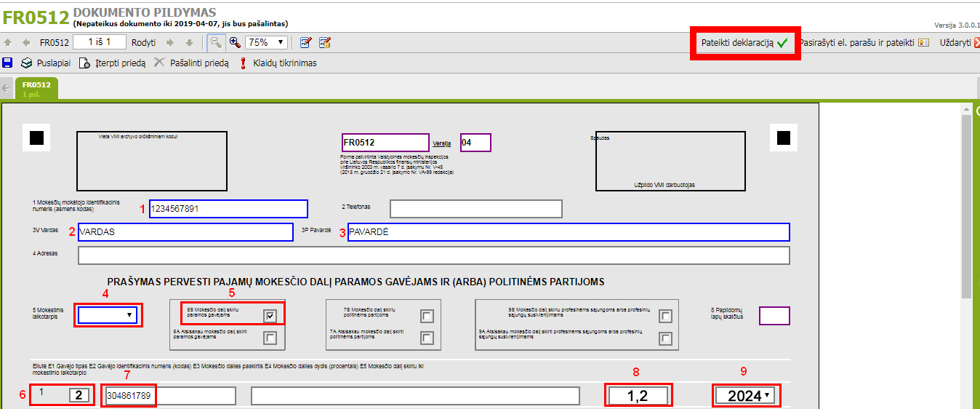Open Puslapiai pages stack icon
Screen dimensions: 980x409
coord(27,63)
